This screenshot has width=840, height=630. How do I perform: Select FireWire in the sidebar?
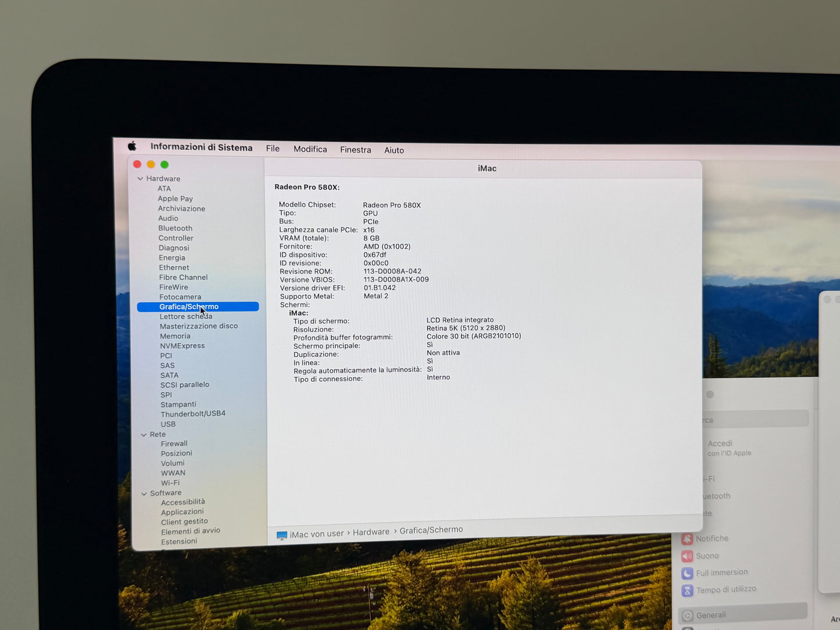point(174,287)
